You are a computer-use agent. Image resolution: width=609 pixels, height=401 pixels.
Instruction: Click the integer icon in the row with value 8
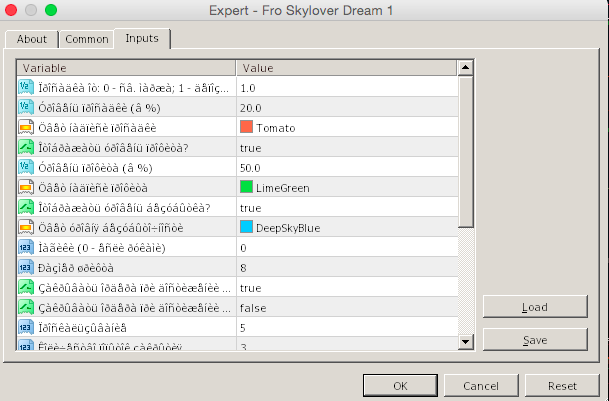point(26,268)
